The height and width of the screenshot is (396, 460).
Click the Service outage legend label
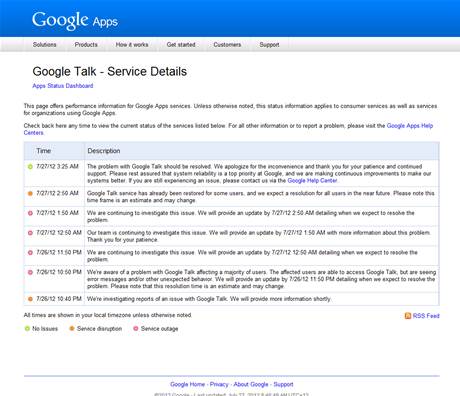click(159, 329)
